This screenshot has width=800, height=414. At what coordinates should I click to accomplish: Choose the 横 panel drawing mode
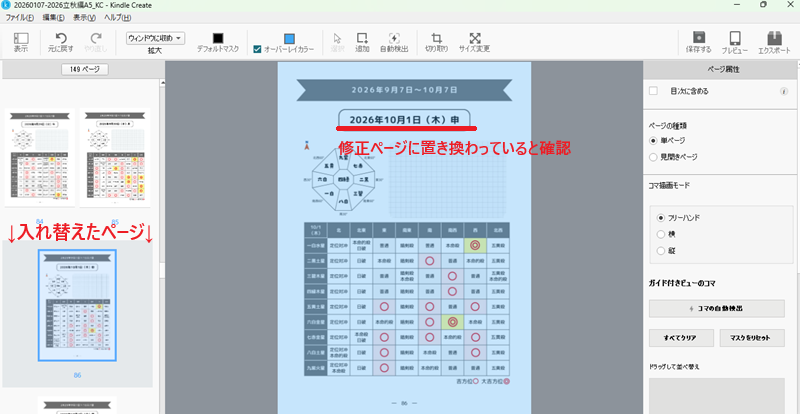660,235
